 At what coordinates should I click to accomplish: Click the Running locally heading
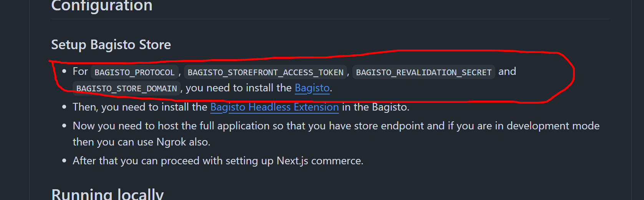click(x=108, y=194)
